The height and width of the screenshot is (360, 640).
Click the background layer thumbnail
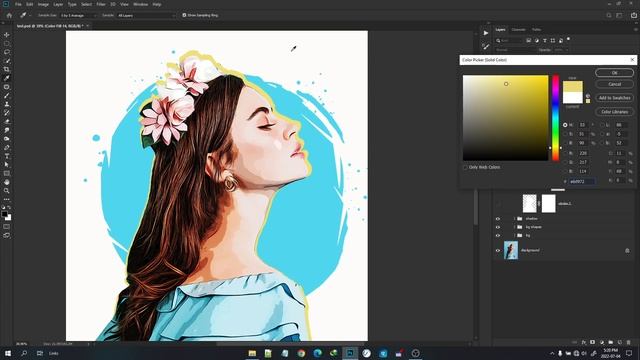tap(511, 250)
